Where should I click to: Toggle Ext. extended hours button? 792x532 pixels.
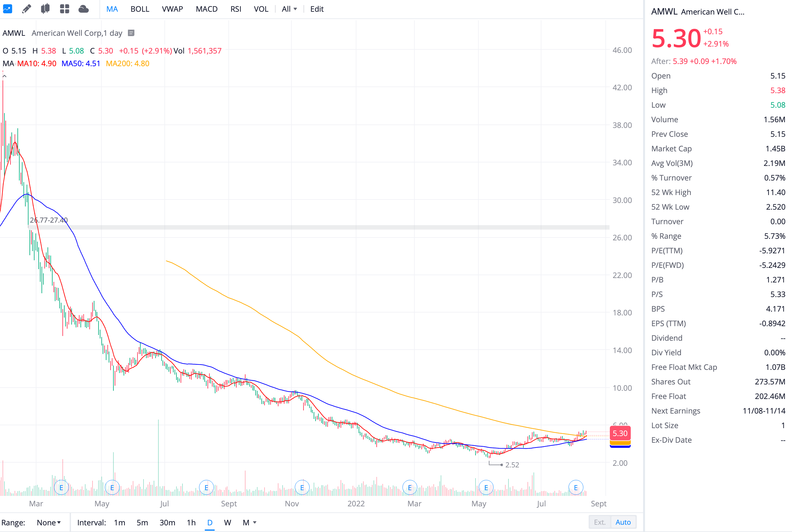coord(600,522)
